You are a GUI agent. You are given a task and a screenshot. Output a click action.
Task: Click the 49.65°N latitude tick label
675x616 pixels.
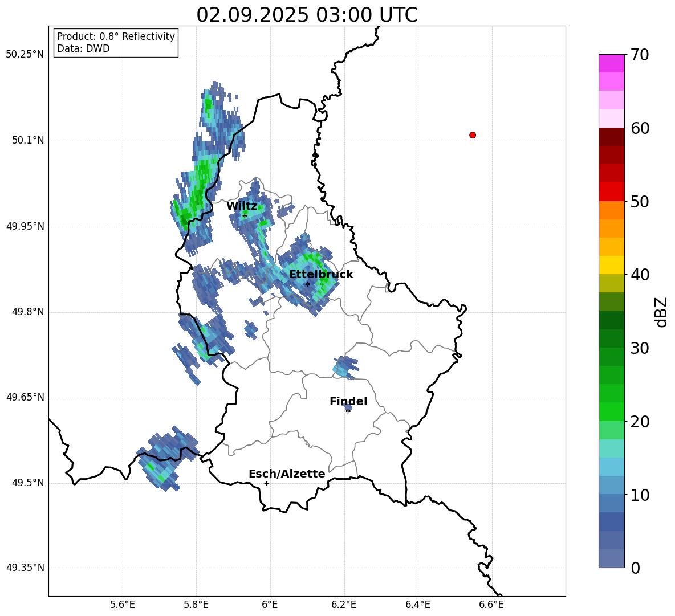coord(25,397)
